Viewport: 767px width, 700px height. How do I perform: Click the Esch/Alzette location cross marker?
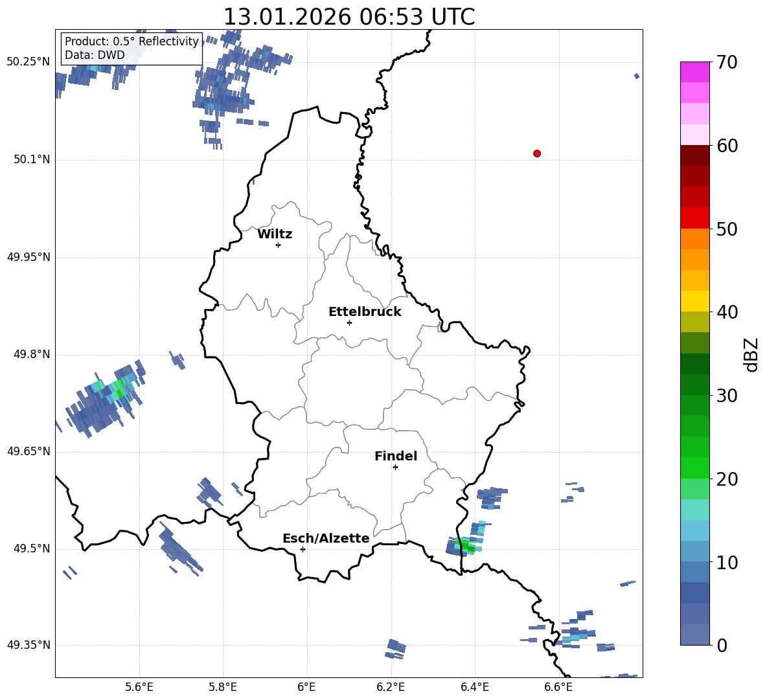303,549
